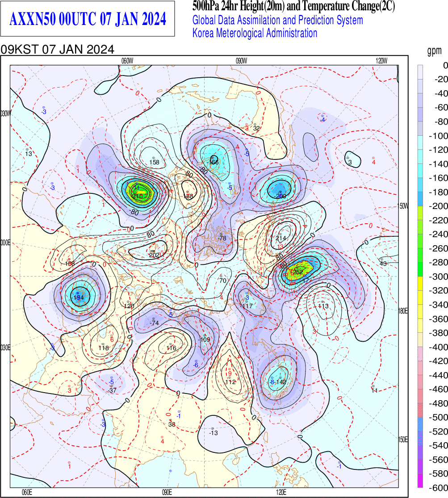Click the -142 minimum label
Image resolution: width=448 pixels, height=498 pixels.
pos(281,382)
